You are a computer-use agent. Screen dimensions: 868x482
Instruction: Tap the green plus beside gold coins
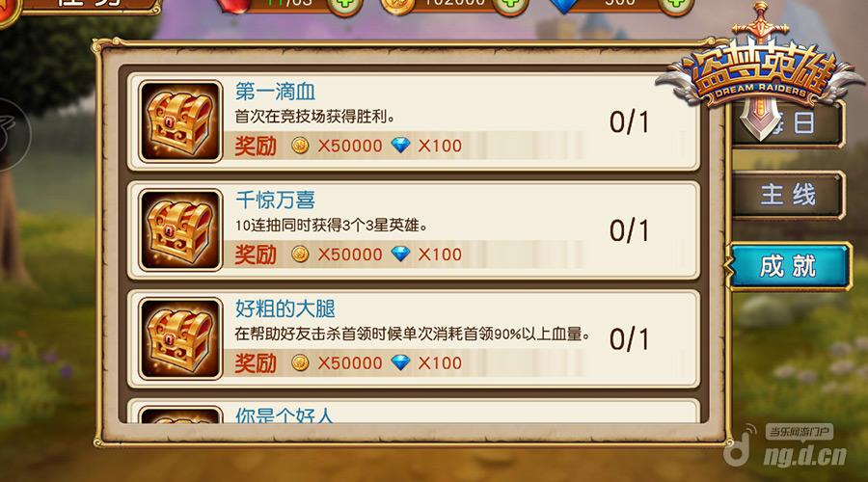click(510, 6)
